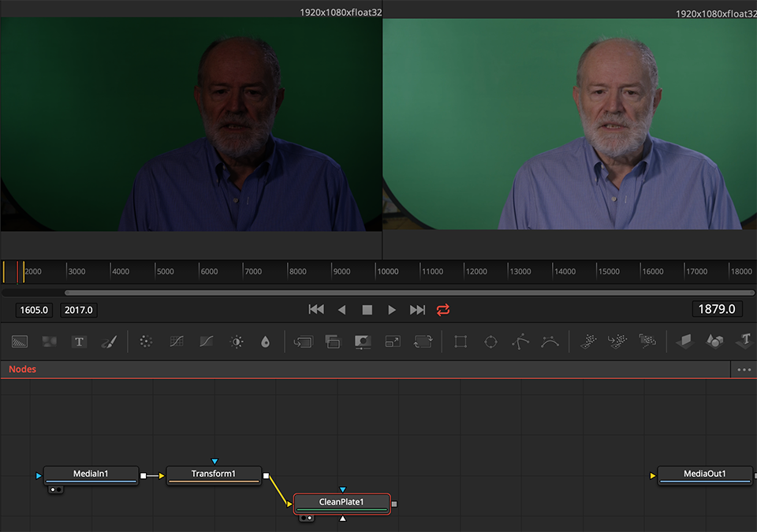Toggle CleanPlate1's dark viewer indicator dot
The height and width of the screenshot is (532, 757).
pos(303,518)
